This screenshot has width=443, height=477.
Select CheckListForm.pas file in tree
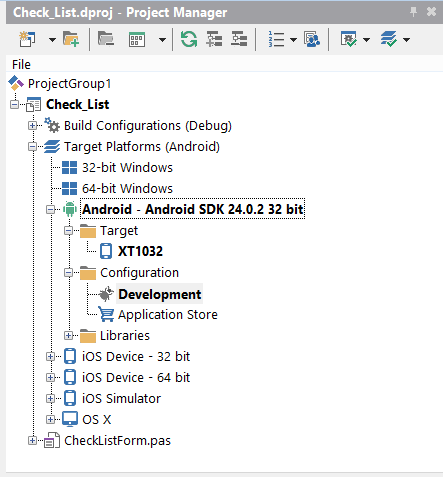pyautogui.click(x=117, y=441)
